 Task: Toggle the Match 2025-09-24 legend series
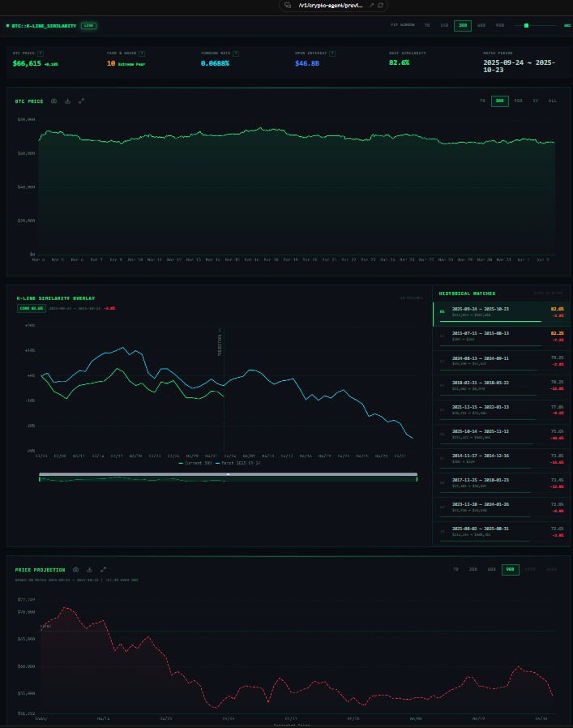237,463
